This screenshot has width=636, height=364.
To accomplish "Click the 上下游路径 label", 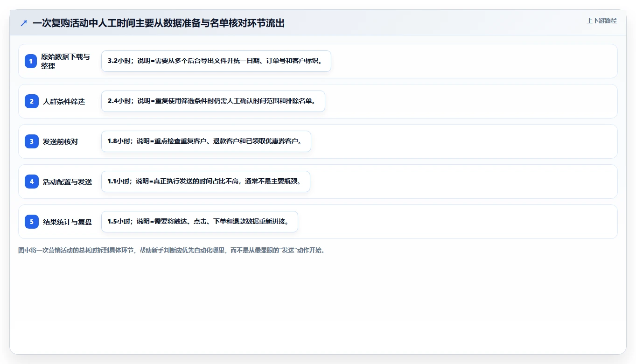I will 601,21.
